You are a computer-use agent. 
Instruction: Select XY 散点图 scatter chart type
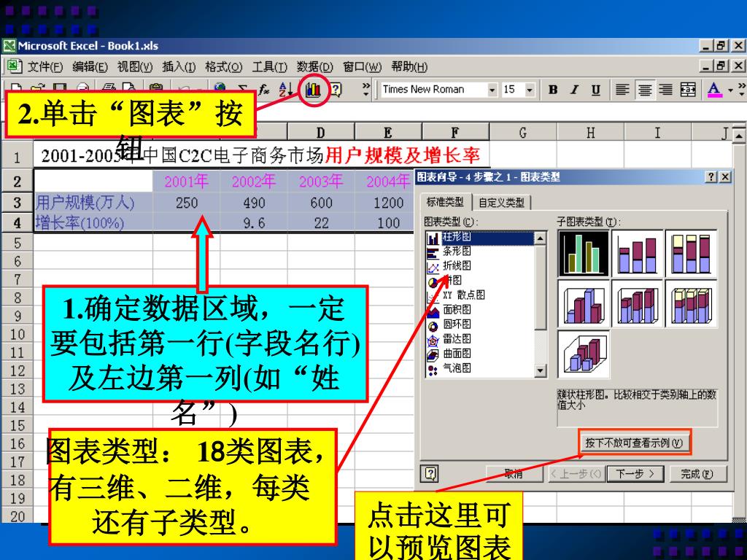[x=463, y=295]
